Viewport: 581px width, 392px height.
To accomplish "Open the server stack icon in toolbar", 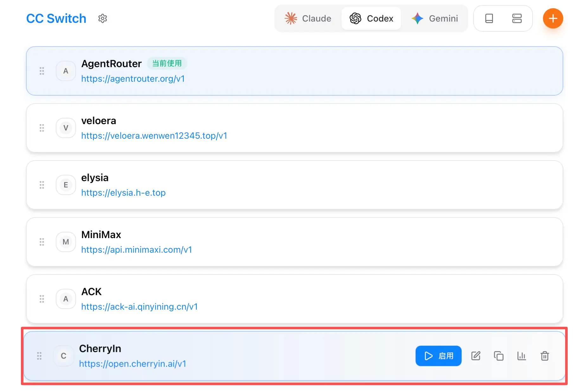I will (x=517, y=19).
